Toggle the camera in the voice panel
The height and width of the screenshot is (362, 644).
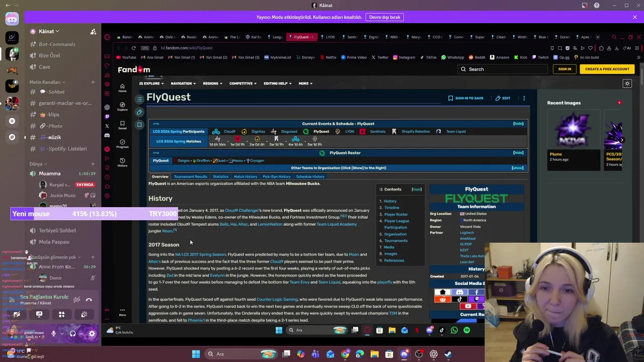[17, 314]
